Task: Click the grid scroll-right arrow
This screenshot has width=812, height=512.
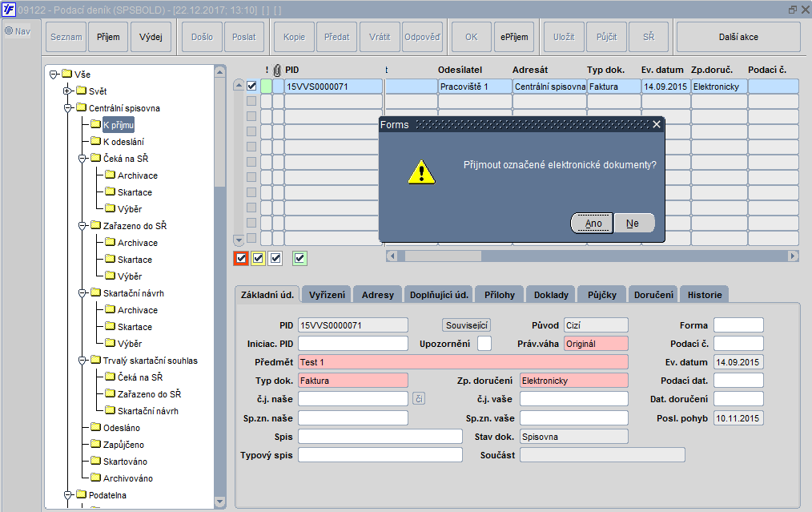Action: click(x=792, y=256)
